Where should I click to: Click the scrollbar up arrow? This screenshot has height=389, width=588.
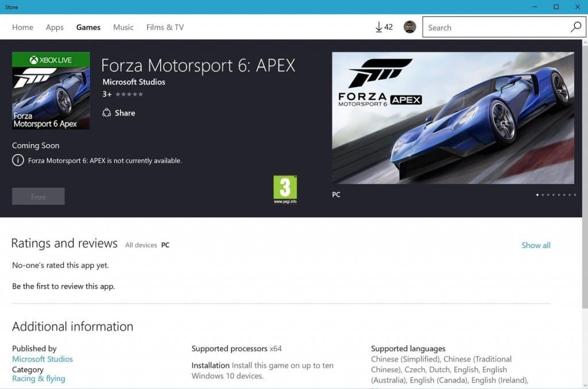point(585,43)
